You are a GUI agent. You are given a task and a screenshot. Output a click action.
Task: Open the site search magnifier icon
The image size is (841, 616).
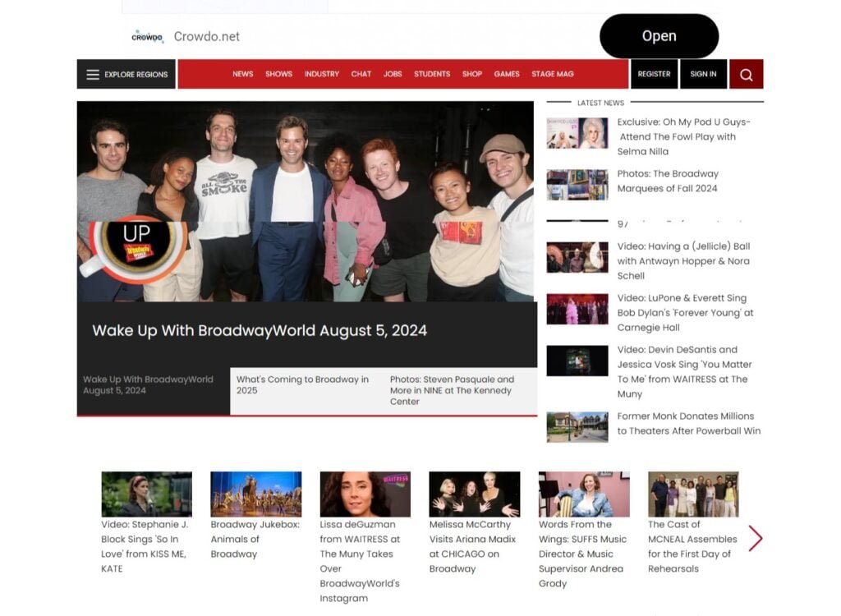[746, 74]
